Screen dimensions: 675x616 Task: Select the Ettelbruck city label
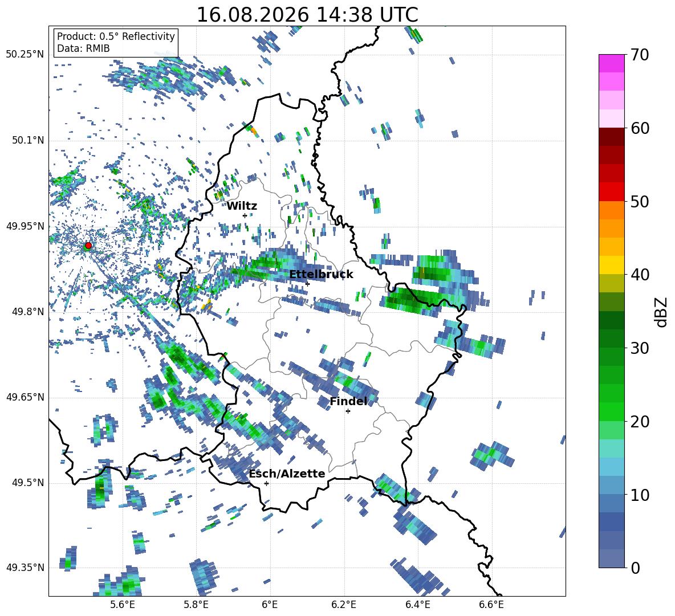pos(321,274)
